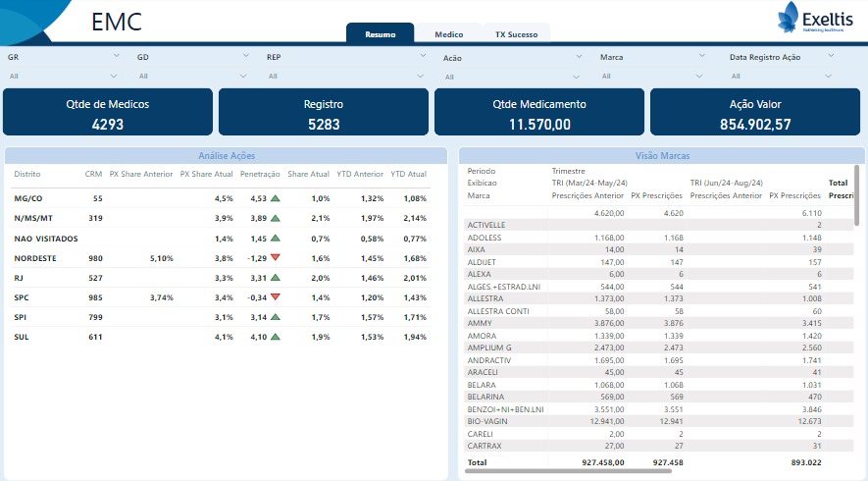Select the MG/CO district row
868x481 pixels.
(221, 198)
